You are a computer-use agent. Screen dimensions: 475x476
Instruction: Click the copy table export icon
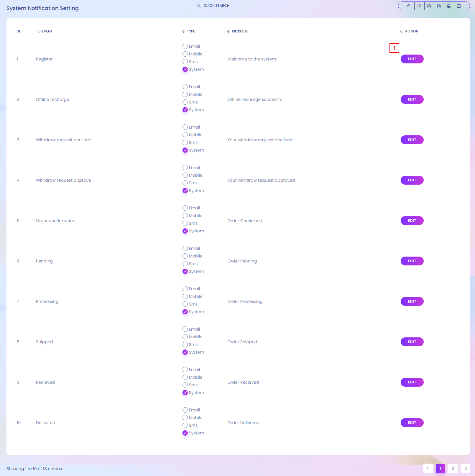(x=409, y=6)
